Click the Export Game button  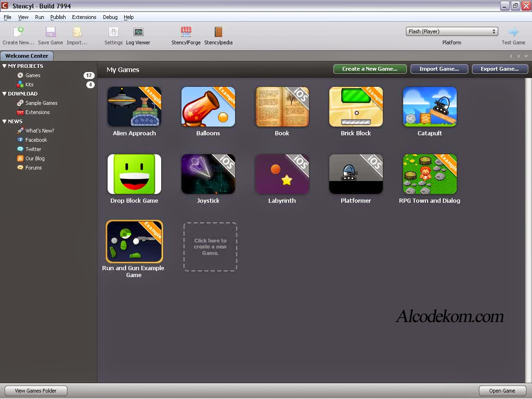point(500,69)
